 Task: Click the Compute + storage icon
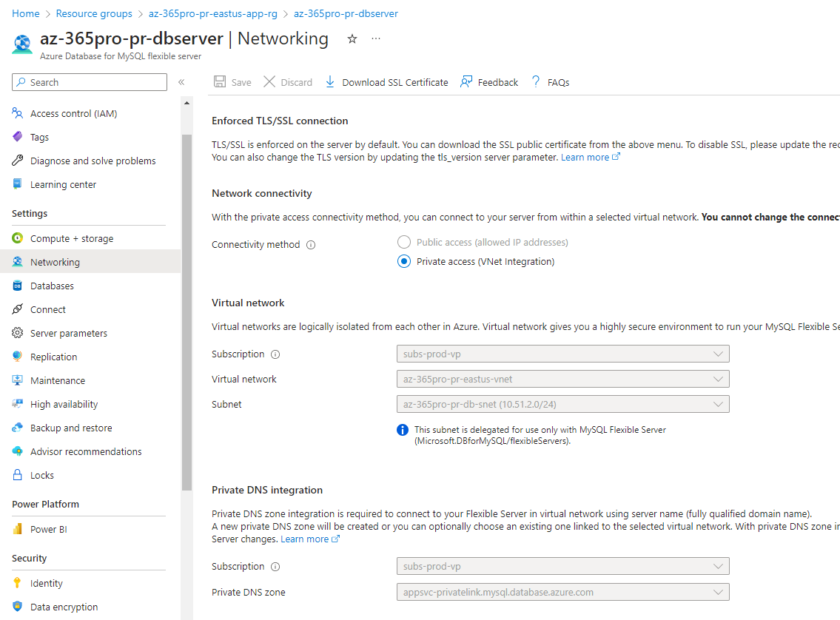(17, 238)
